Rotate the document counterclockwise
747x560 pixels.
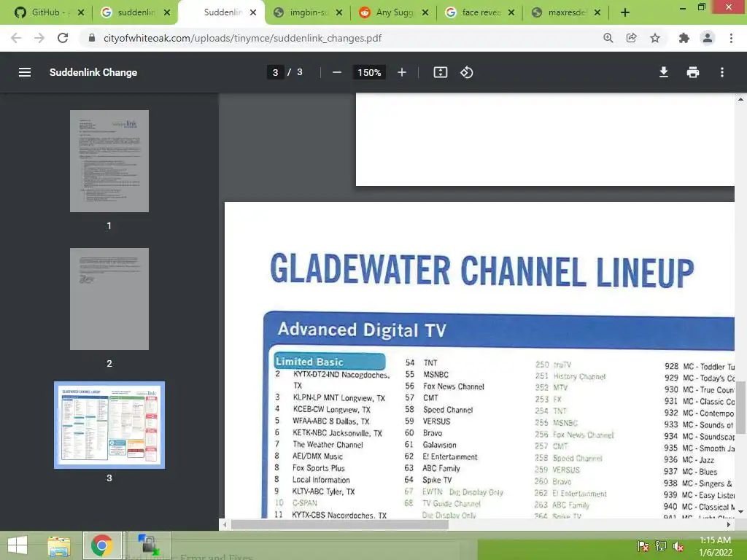point(466,72)
